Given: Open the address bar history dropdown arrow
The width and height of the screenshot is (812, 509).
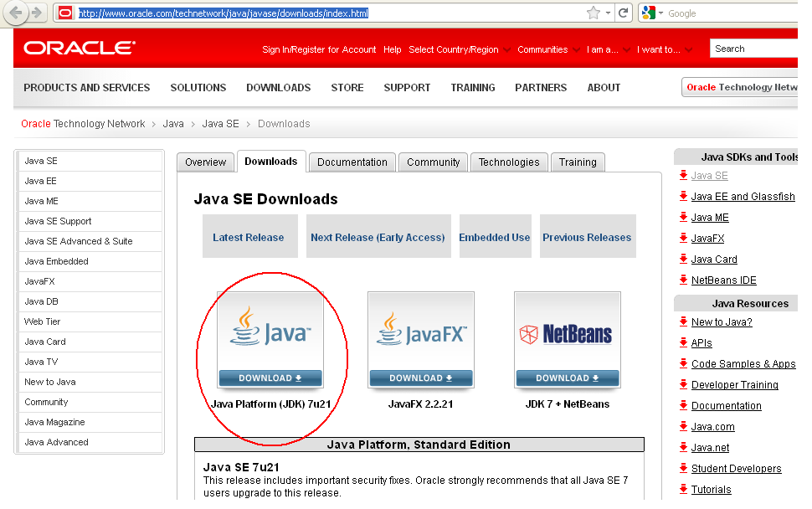Looking at the screenshot, I should (608, 13).
